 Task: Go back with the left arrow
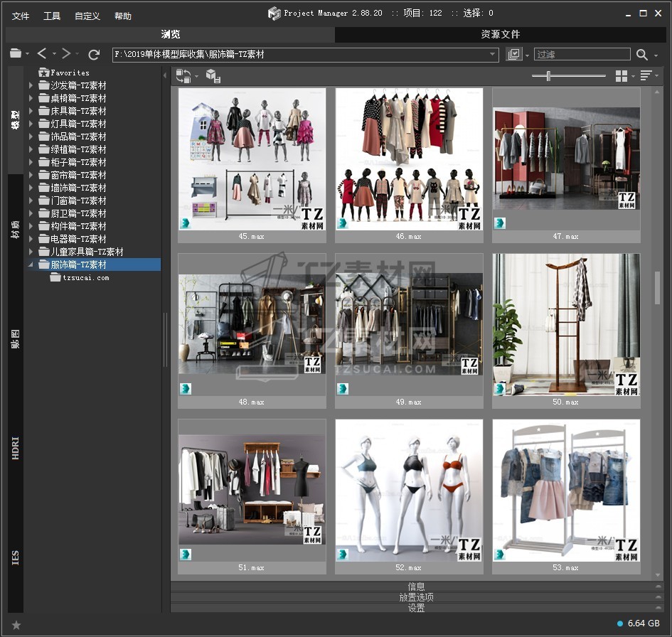pyautogui.click(x=42, y=54)
